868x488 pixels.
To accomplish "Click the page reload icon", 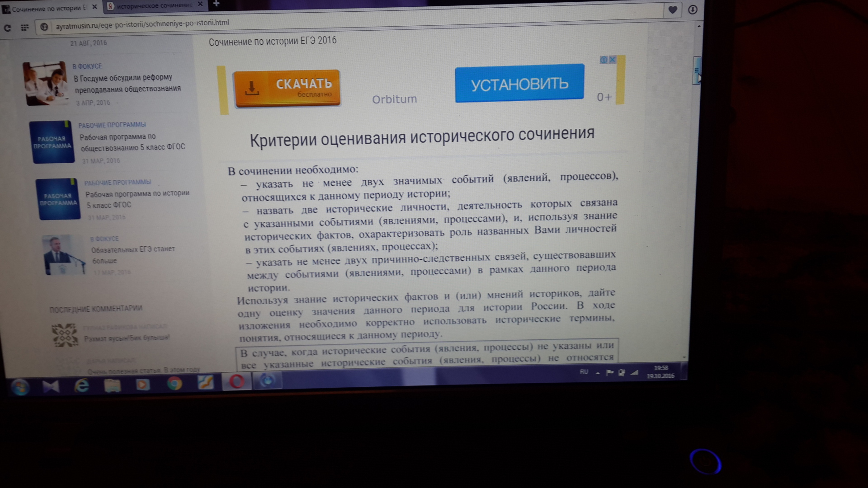I will click(x=7, y=28).
